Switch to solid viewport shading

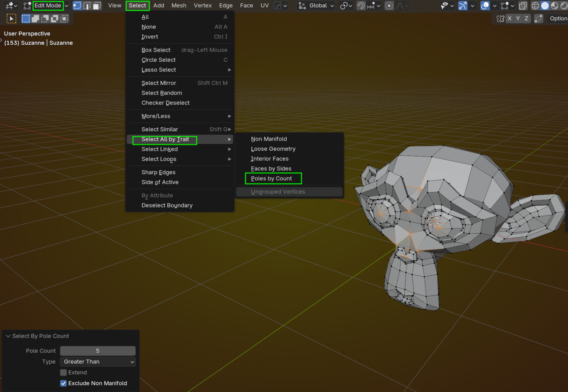(545, 6)
